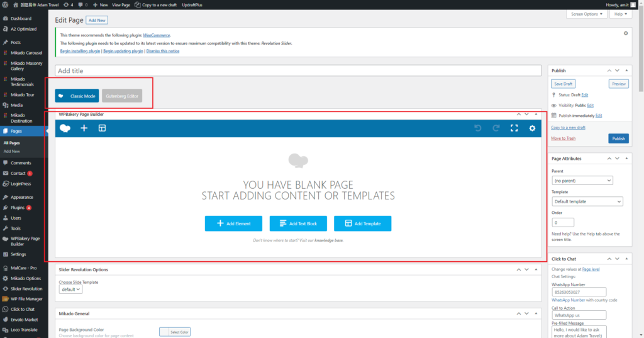Click the Add Template button on the blank page
644x338 pixels.
363,223
